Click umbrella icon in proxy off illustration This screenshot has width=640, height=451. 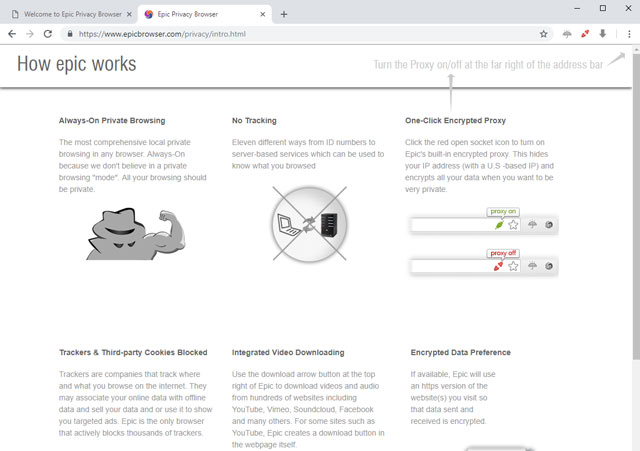click(532, 266)
